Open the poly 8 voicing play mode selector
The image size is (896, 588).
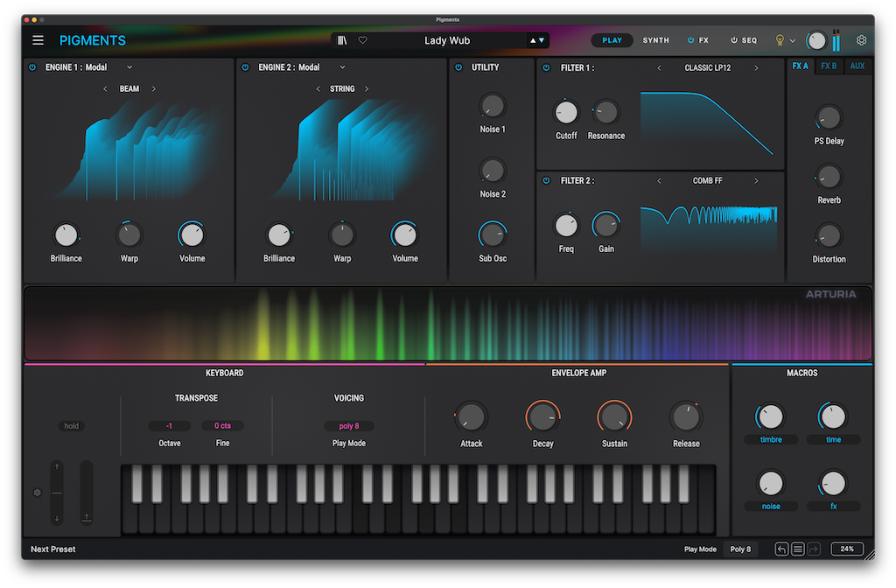349,426
